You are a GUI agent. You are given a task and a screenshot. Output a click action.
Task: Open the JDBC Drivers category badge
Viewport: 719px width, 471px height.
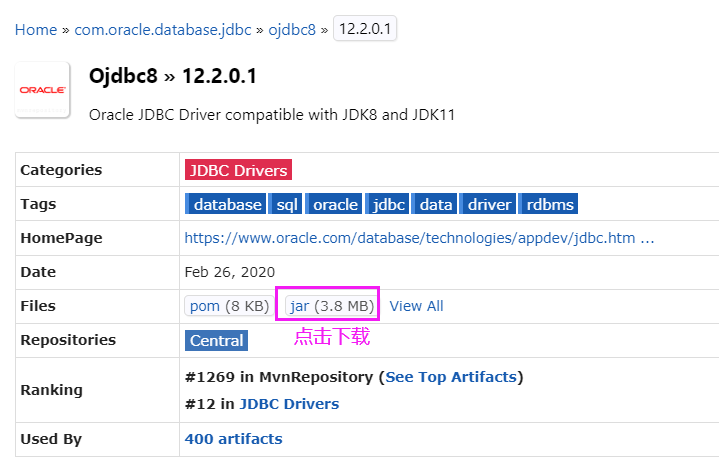[238, 170]
